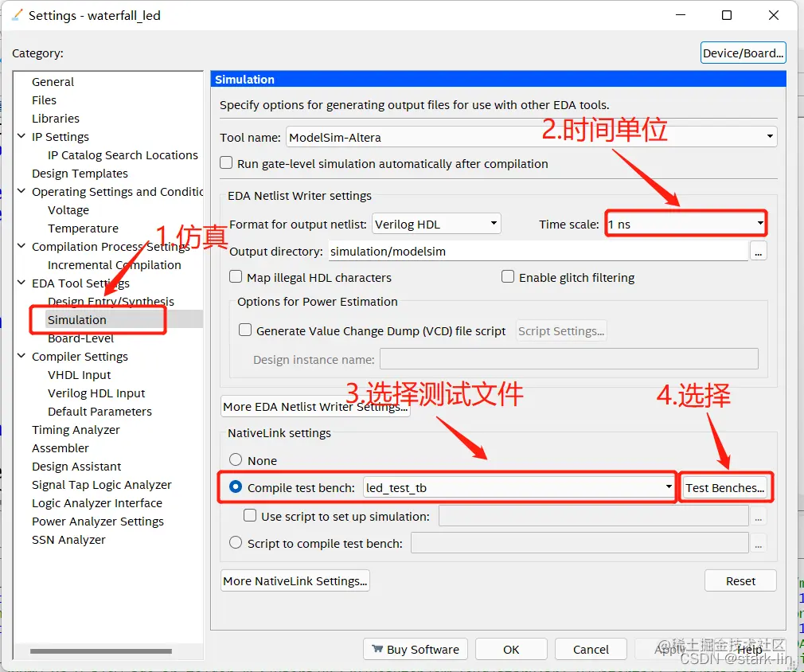Screen dimensions: 804x672
Task: Close the Settings dialog window
Action: coord(774,15)
